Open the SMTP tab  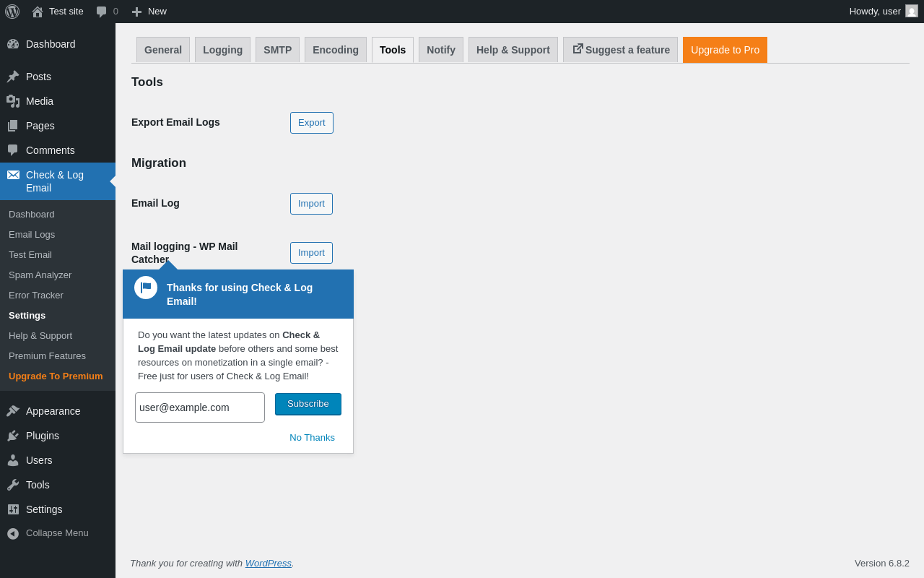[x=278, y=50]
